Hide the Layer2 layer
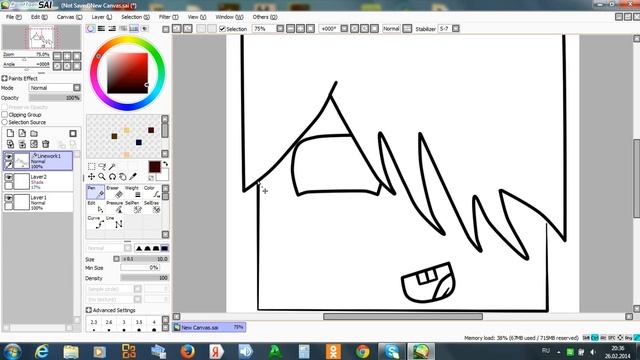The width and height of the screenshot is (640, 360). point(9,178)
